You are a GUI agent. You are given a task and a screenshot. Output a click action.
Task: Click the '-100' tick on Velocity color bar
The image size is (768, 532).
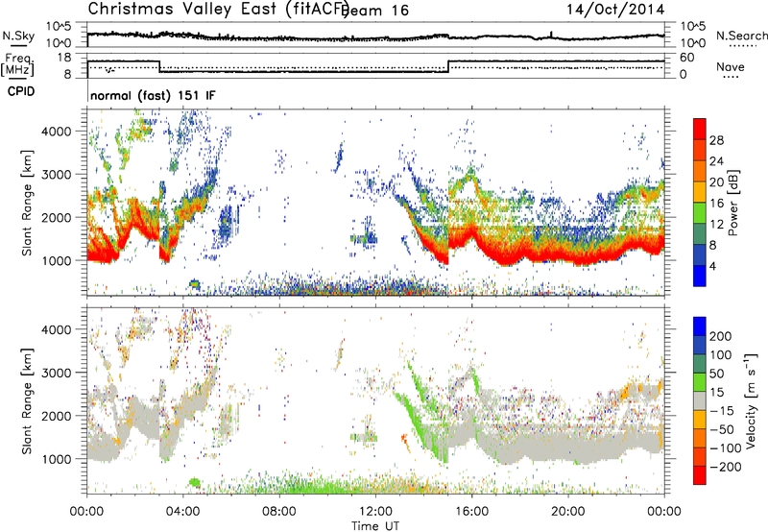(726, 447)
